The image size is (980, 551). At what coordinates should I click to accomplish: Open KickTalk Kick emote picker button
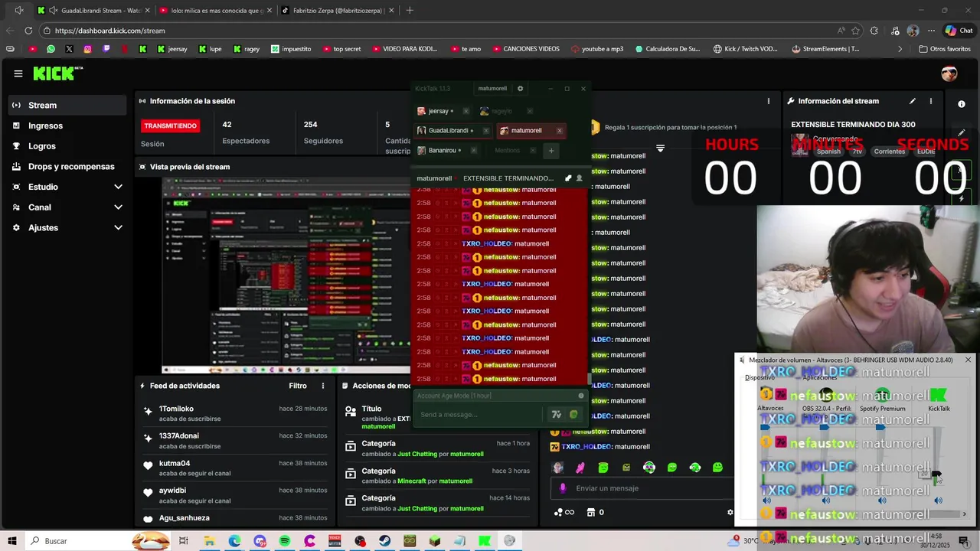point(573,415)
